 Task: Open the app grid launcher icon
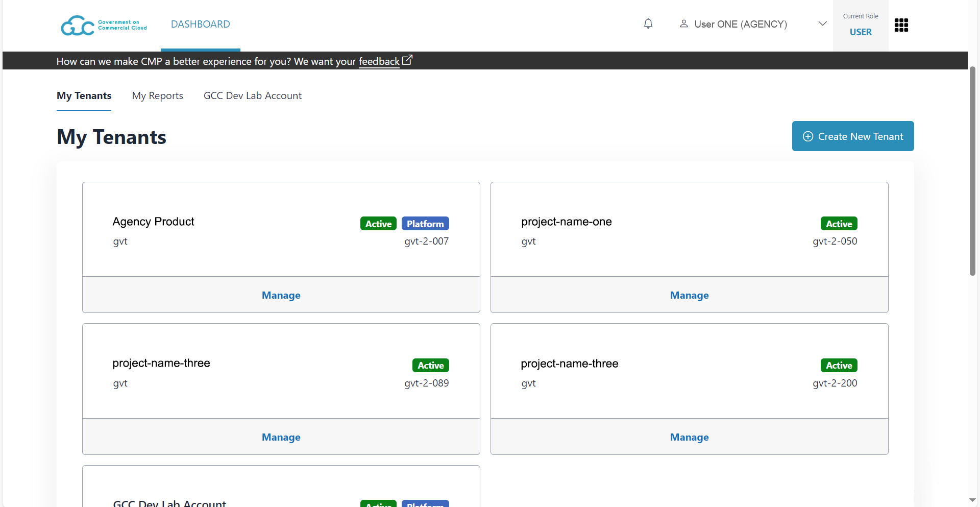[x=901, y=25]
